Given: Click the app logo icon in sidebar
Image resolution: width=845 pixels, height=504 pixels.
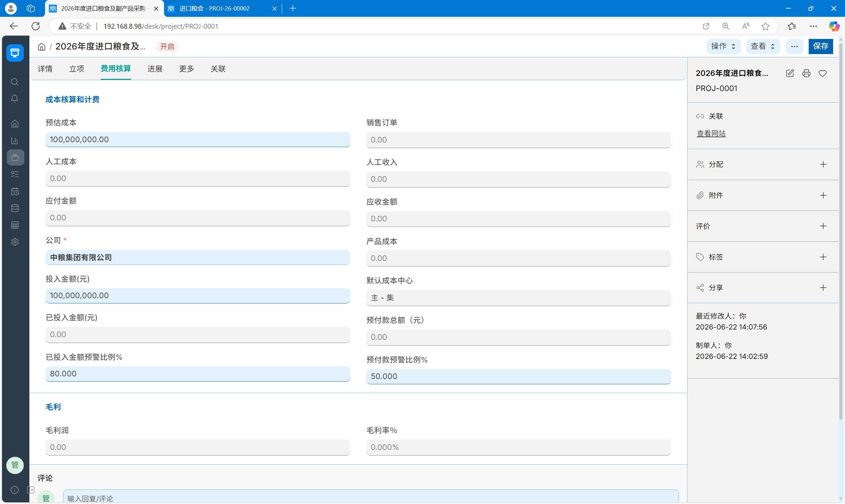Looking at the screenshot, I should click(15, 53).
